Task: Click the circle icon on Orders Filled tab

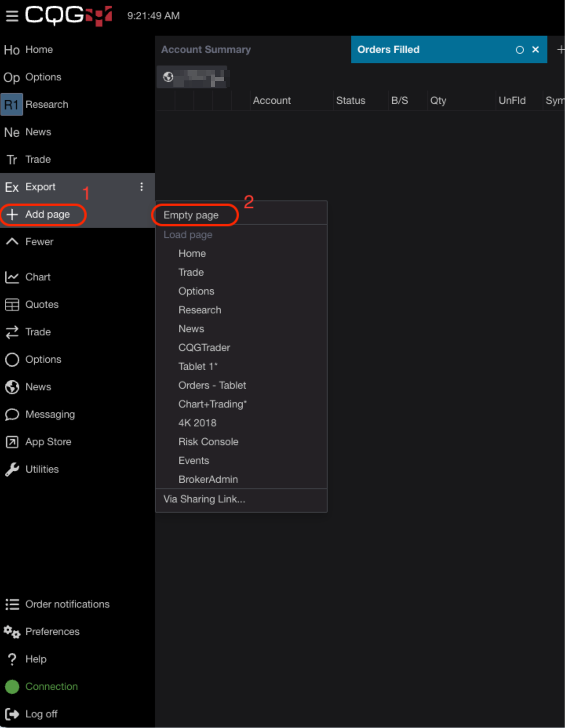Action: click(519, 50)
